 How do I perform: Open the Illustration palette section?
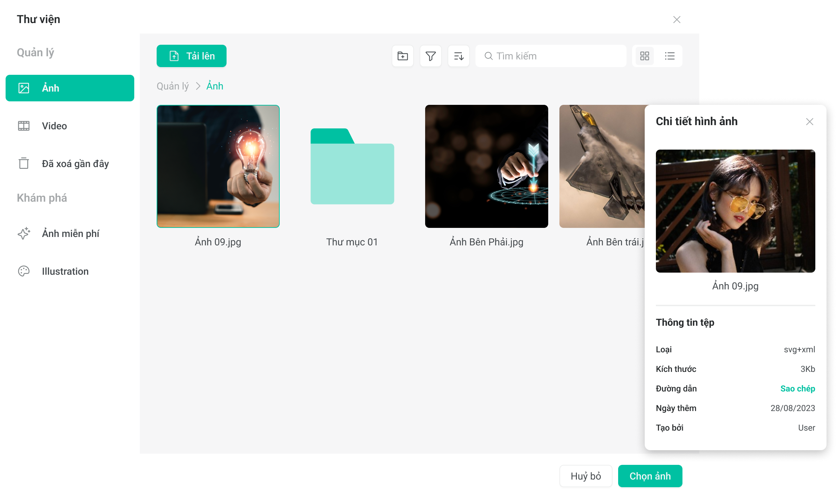65,271
